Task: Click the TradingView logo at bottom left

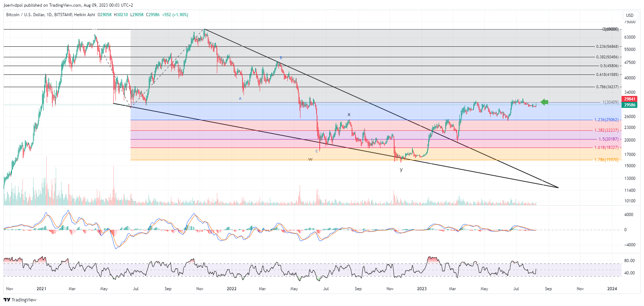Action: click(20, 300)
